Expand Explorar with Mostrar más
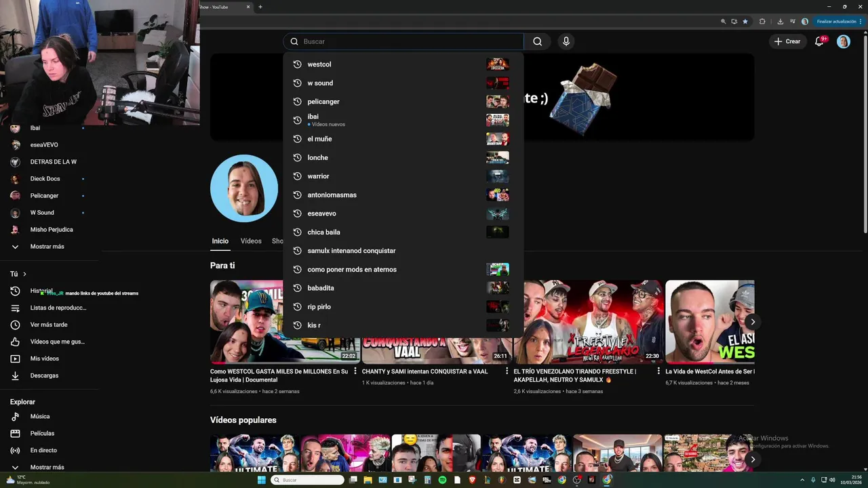Screen dimensions: 868x488 click(49, 467)
